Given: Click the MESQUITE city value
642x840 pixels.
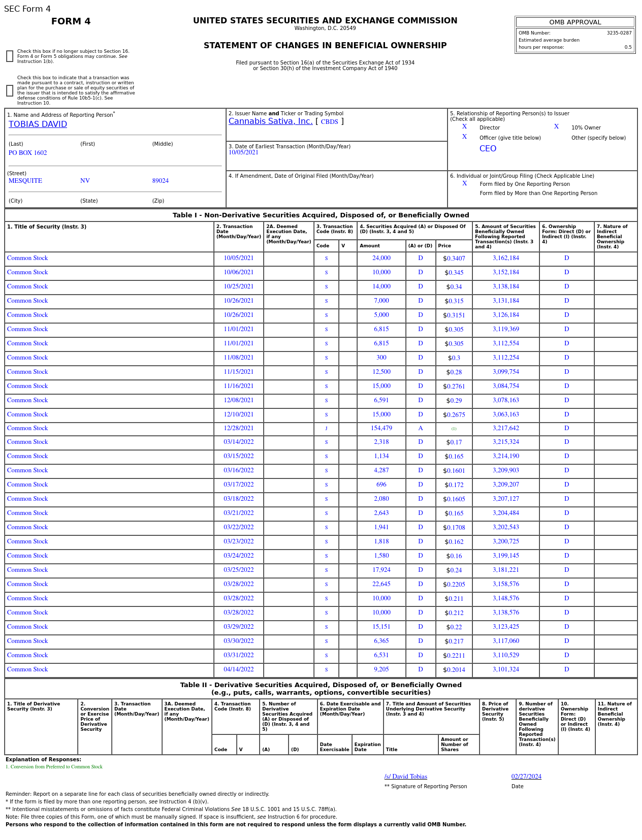Looking at the screenshot, I should click(x=25, y=181).
